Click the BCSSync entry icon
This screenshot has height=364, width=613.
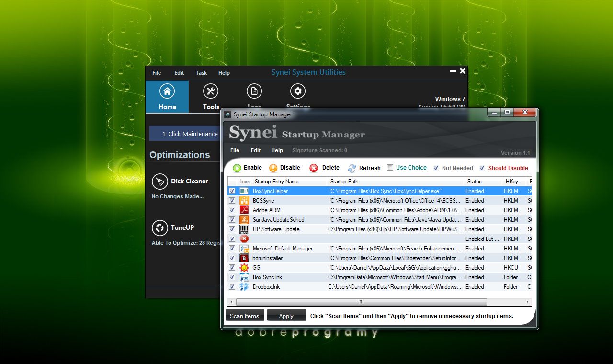point(244,201)
